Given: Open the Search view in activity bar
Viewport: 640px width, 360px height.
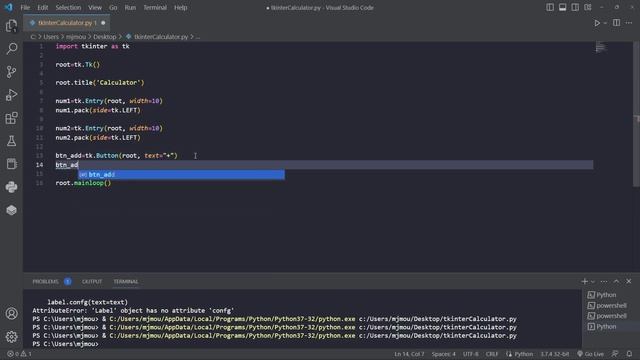Looking at the screenshot, I should [x=11, y=49].
